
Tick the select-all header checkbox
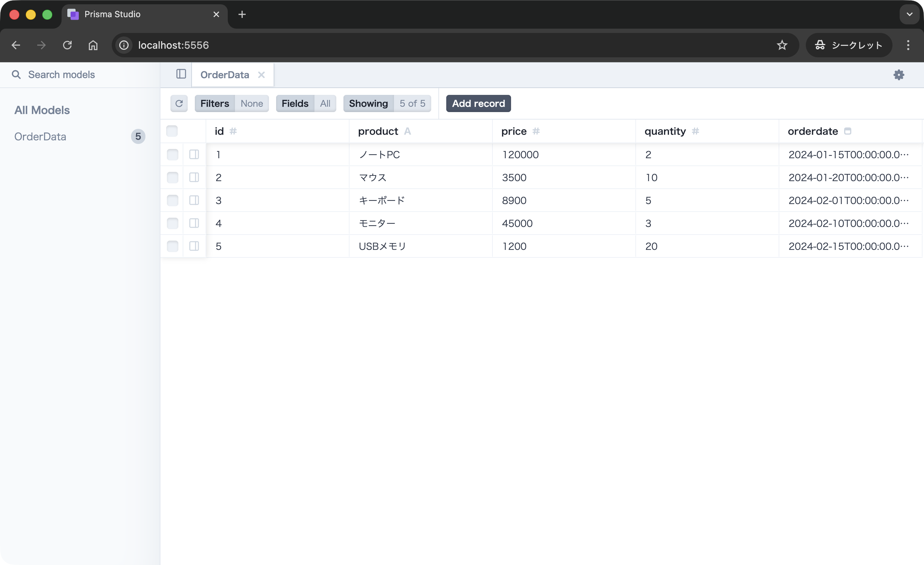coord(172,131)
